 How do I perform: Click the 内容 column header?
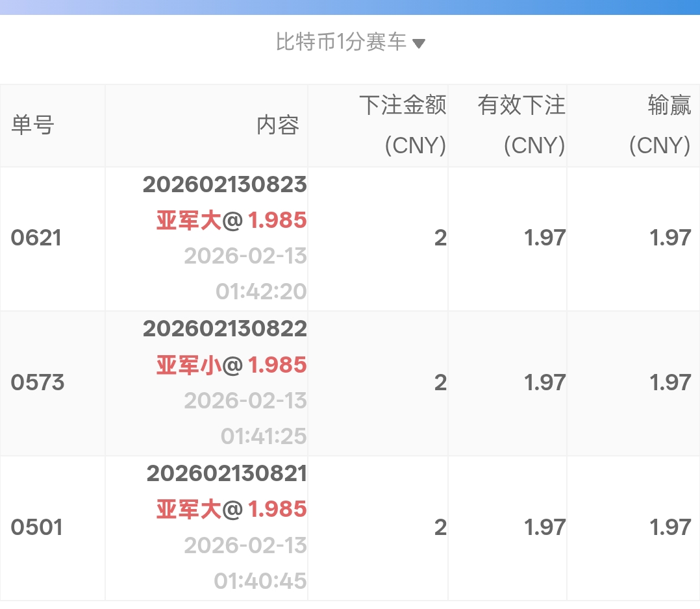(278, 125)
